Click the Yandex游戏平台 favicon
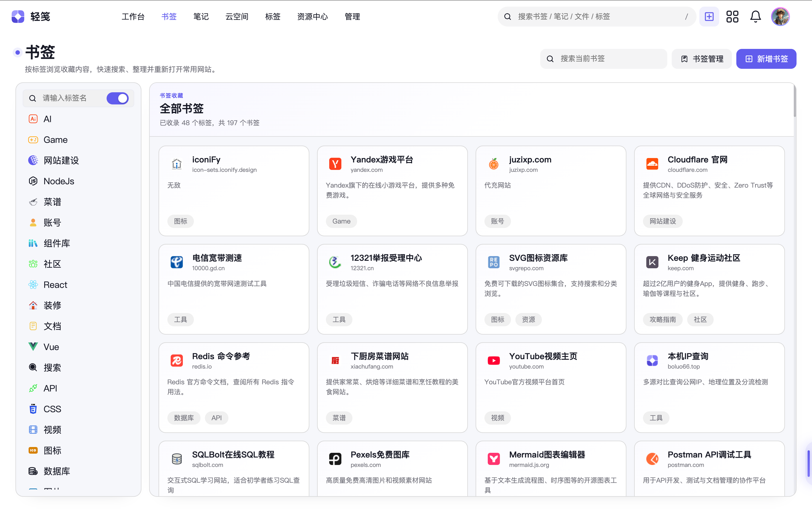Viewport: 812px width, 510px height. [335, 164]
